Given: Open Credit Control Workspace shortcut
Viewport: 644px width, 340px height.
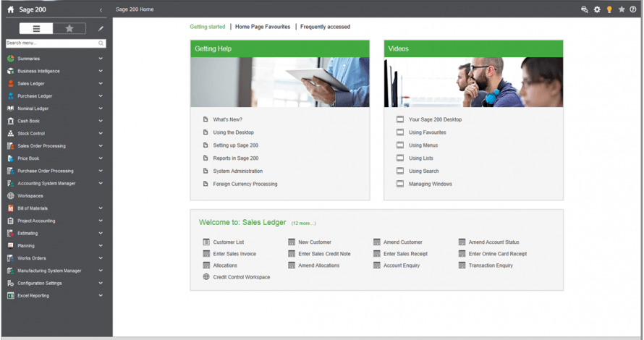Looking at the screenshot, I should pyautogui.click(x=242, y=277).
